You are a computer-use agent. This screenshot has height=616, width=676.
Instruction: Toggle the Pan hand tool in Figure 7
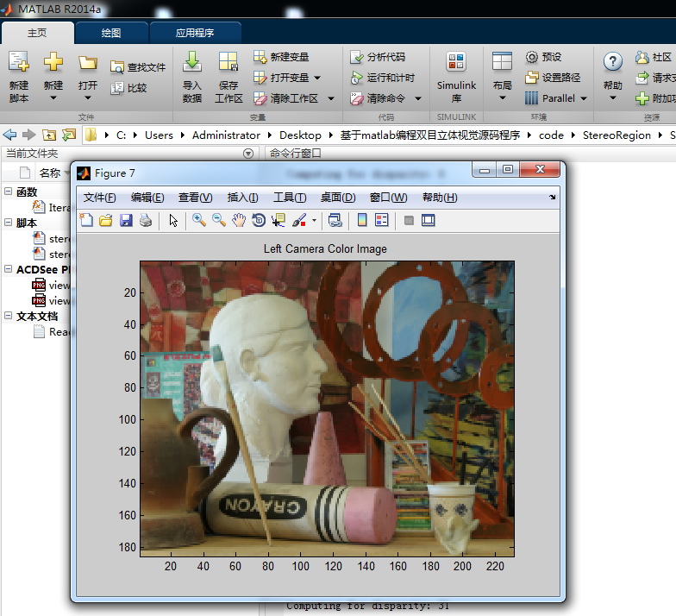point(239,220)
